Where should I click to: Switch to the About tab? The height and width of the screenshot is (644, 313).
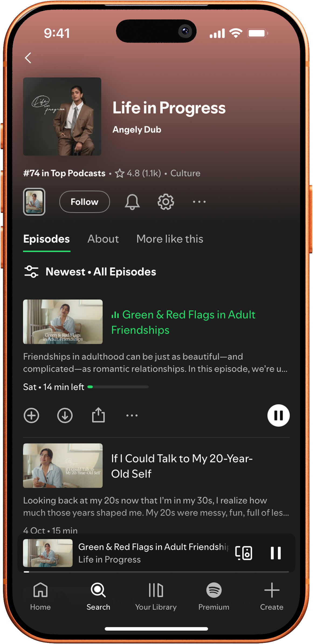coord(103,239)
